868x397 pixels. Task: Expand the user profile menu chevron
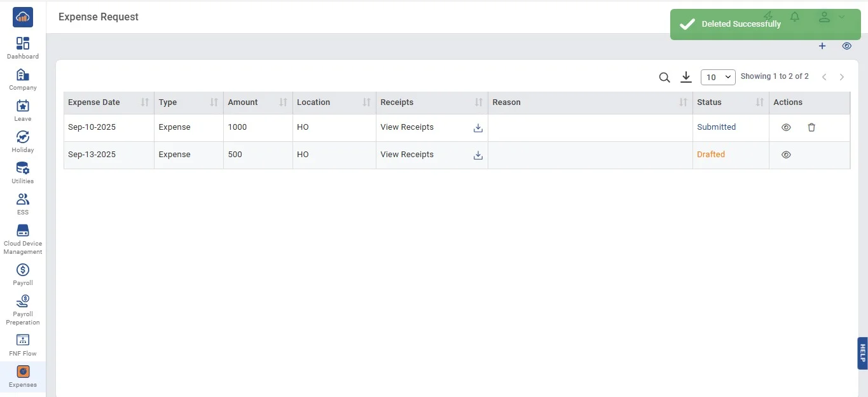841,17
